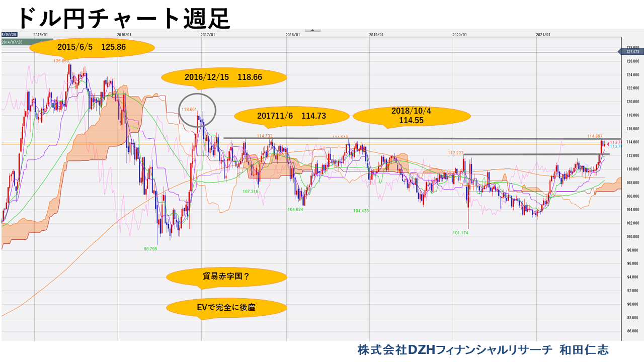This screenshot has height=362, width=644.
Task: Click the 2016/12/15 118.66 annotation bubble
Action: click(223, 77)
